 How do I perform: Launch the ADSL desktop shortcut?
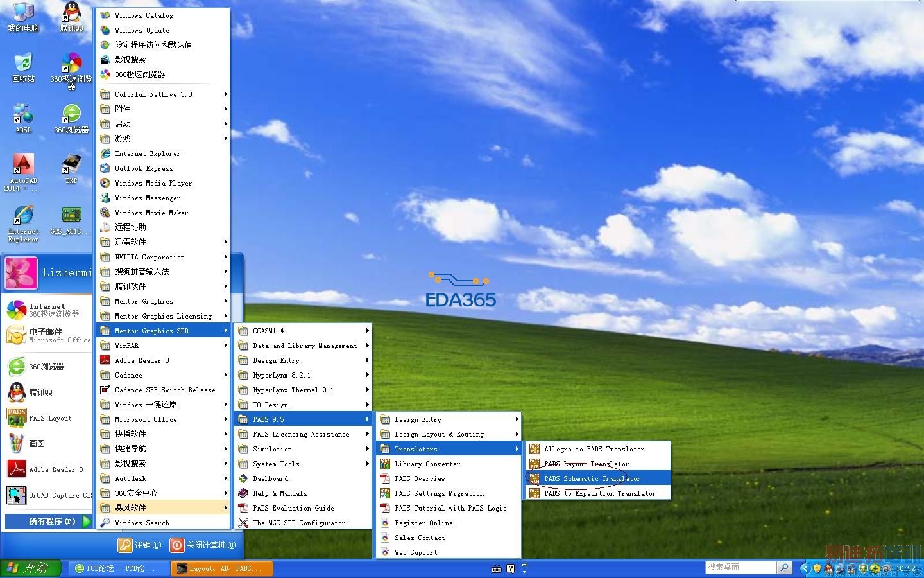pyautogui.click(x=23, y=118)
